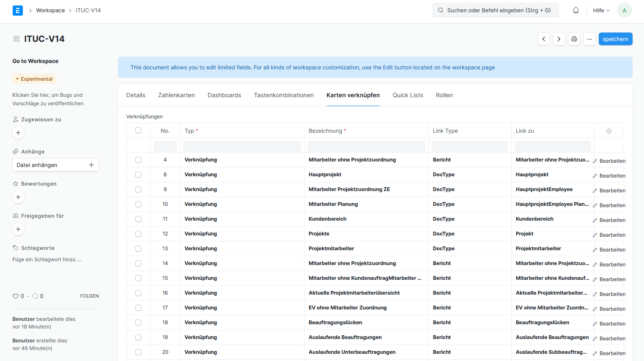Click into the global search field
644x361 pixels.
coord(495,10)
